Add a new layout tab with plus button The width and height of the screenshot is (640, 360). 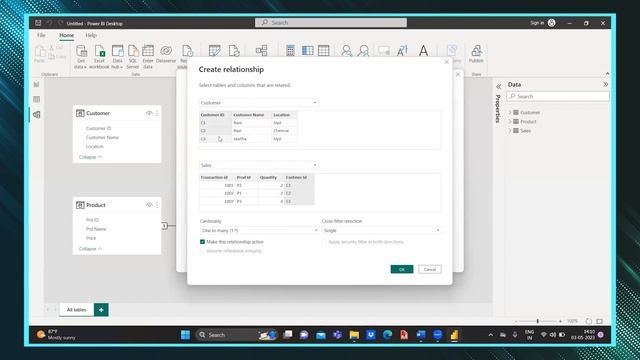pyautogui.click(x=101, y=310)
